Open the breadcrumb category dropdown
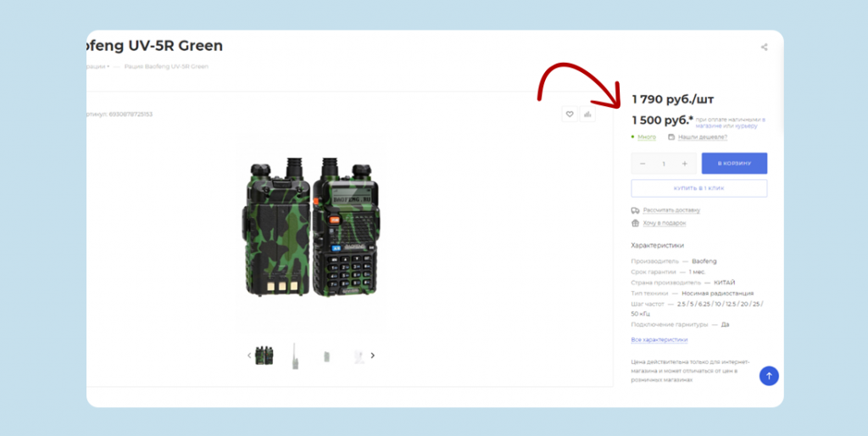868x436 pixels. (98, 66)
